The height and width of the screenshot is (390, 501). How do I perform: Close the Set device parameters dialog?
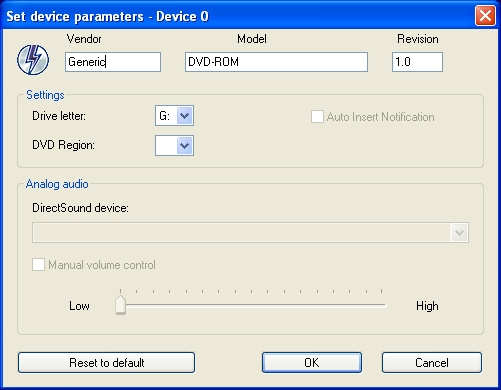click(x=485, y=16)
